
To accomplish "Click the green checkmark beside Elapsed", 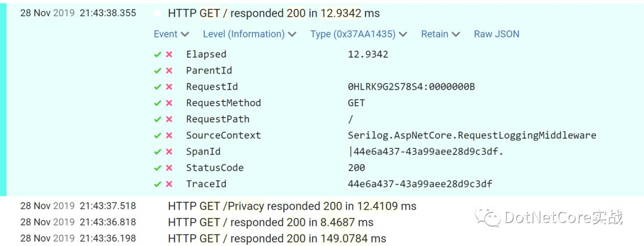I will click(x=157, y=55).
